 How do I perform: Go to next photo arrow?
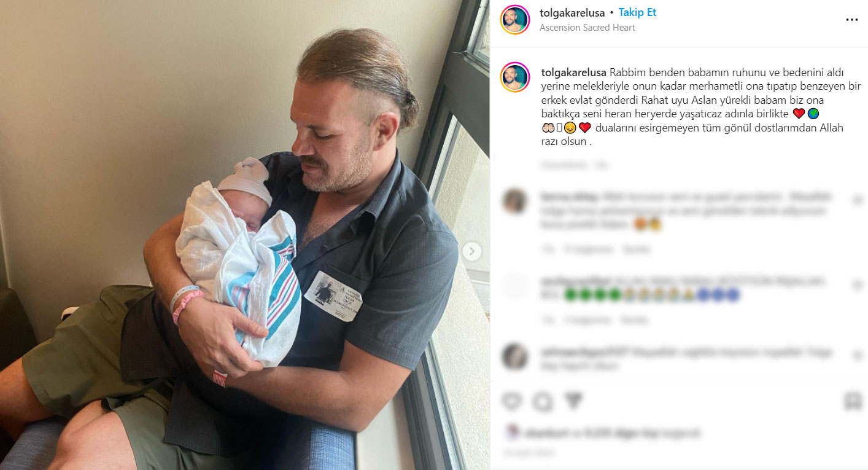tap(471, 251)
